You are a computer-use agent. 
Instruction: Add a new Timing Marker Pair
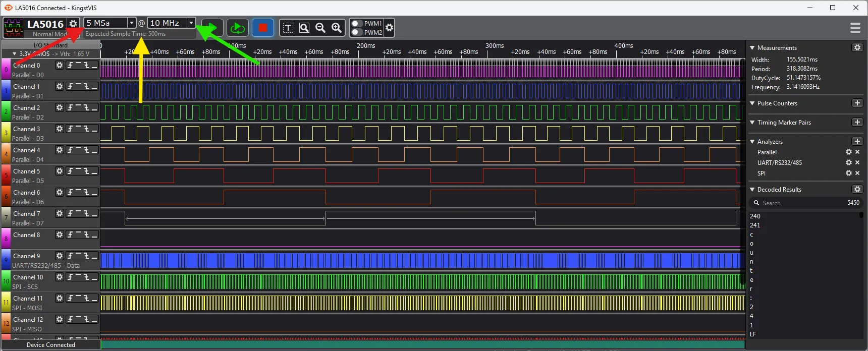(x=857, y=122)
